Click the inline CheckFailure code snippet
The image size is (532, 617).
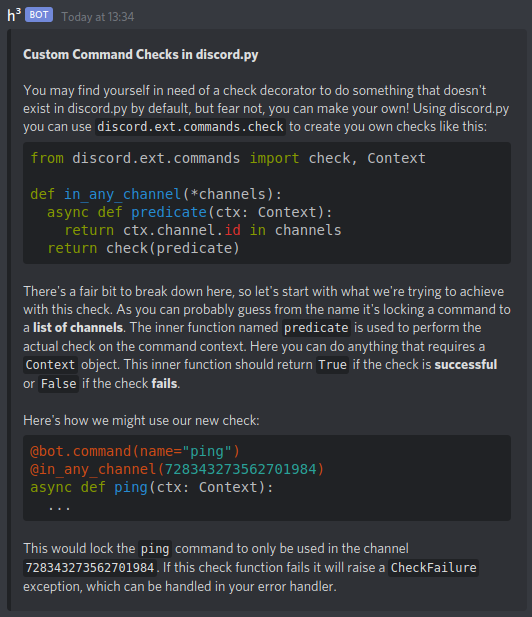coord(433,568)
